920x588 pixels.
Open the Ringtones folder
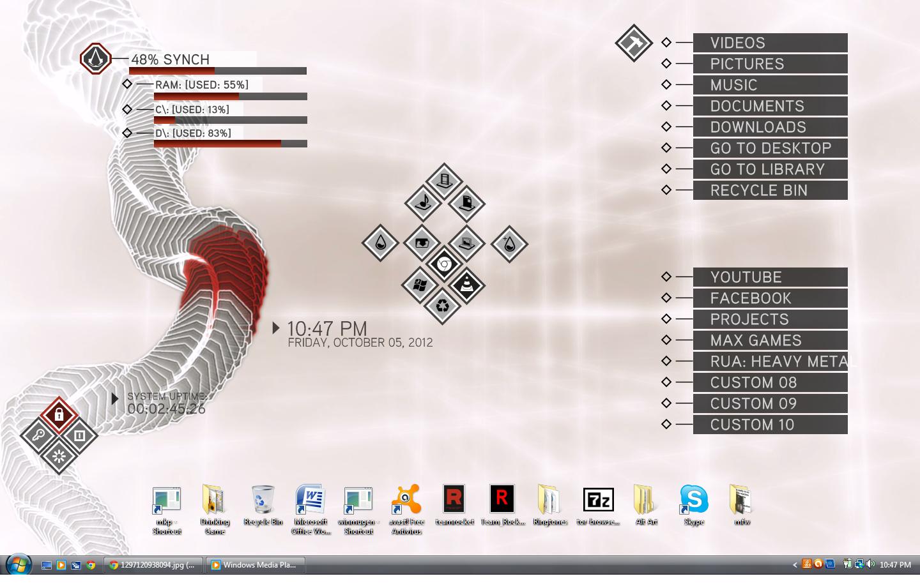click(550, 505)
